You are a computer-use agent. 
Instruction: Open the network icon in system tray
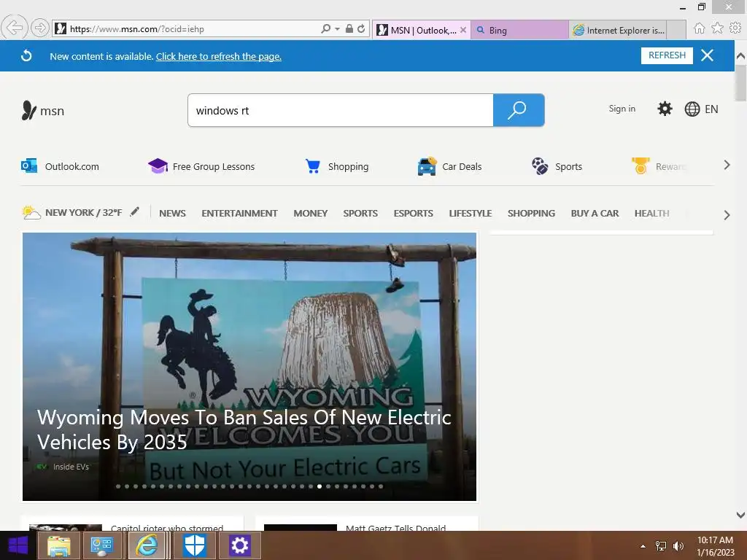661,546
